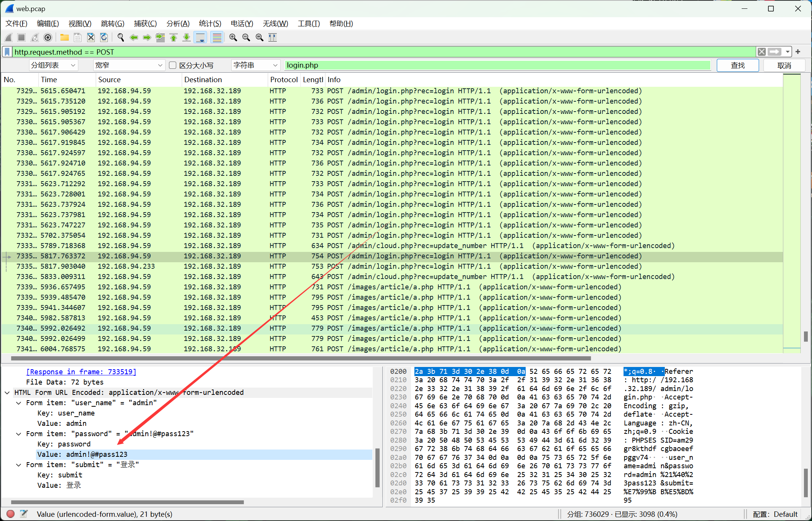Image resolution: width=812 pixels, height=521 pixels.
Task: Open Response in frame 733519 link
Action: coord(81,372)
